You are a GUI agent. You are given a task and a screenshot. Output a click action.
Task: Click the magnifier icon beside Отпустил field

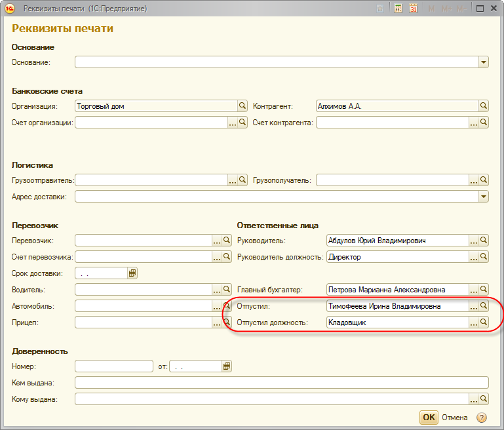(484, 305)
